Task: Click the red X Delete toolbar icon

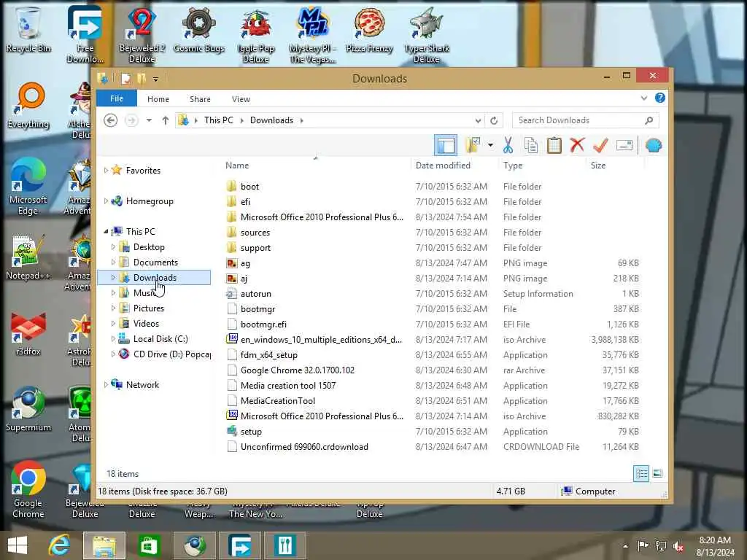Action: tap(577, 145)
